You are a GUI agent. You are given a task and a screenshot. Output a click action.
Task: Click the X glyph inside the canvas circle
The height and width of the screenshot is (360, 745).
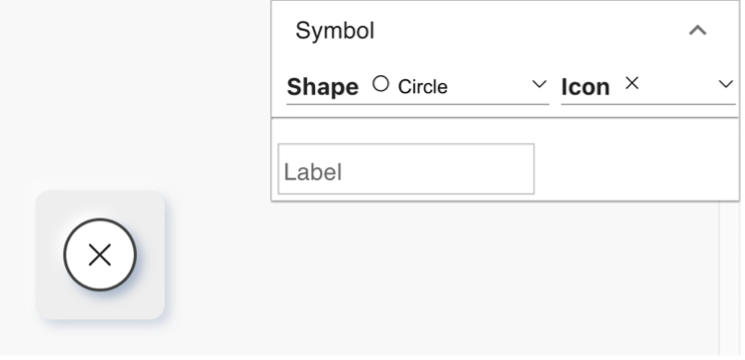(100, 255)
